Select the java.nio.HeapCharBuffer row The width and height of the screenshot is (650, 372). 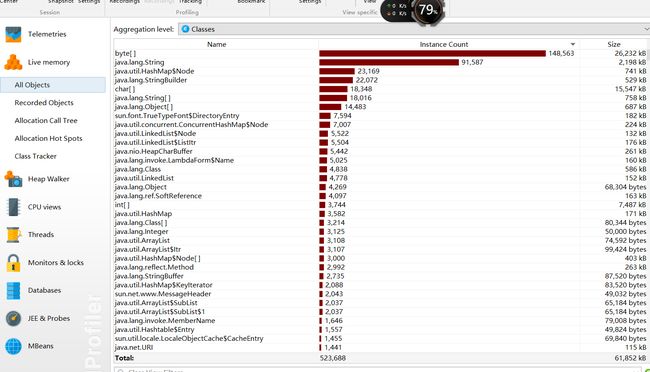381,151
